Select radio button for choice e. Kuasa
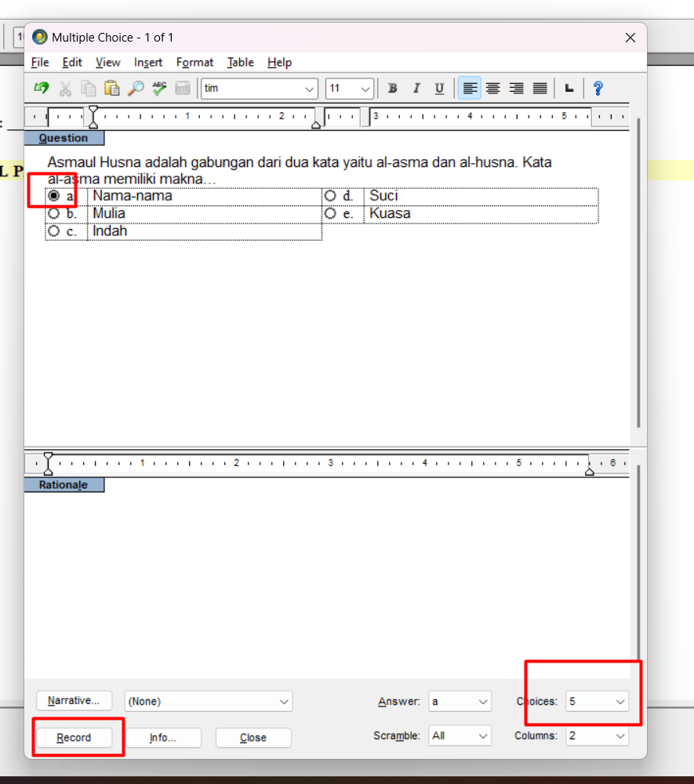 (x=330, y=213)
